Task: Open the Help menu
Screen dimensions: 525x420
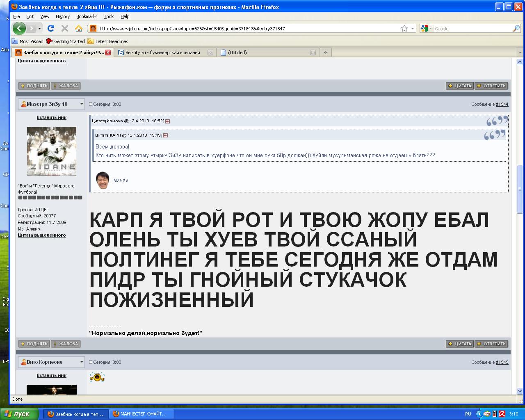Action: [x=125, y=16]
